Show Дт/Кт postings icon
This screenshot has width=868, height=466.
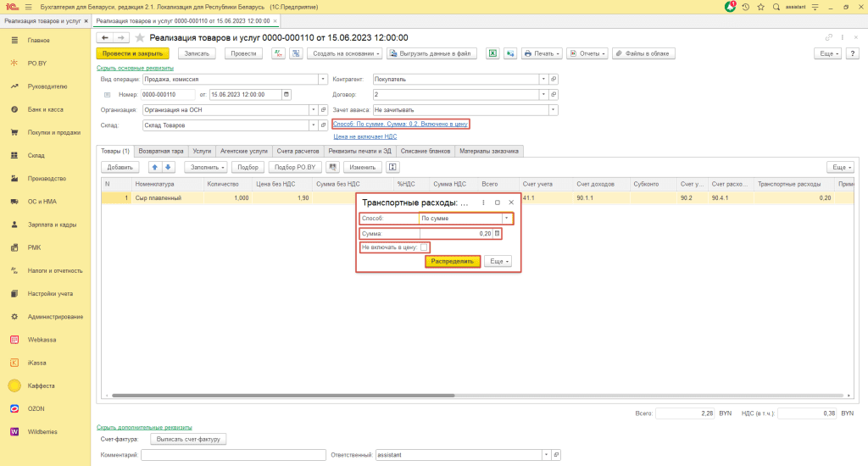[x=278, y=53]
